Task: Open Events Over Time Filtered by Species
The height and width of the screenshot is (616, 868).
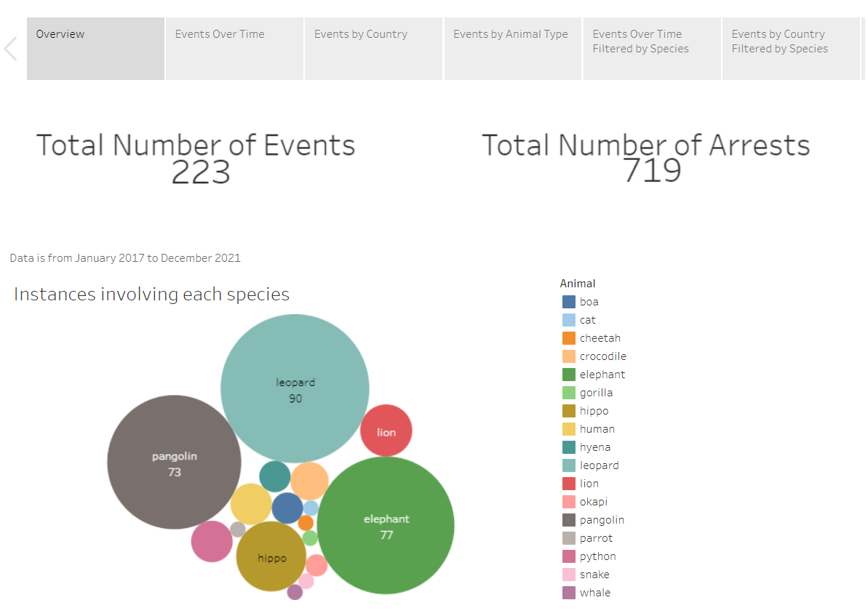Action: coord(651,49)
